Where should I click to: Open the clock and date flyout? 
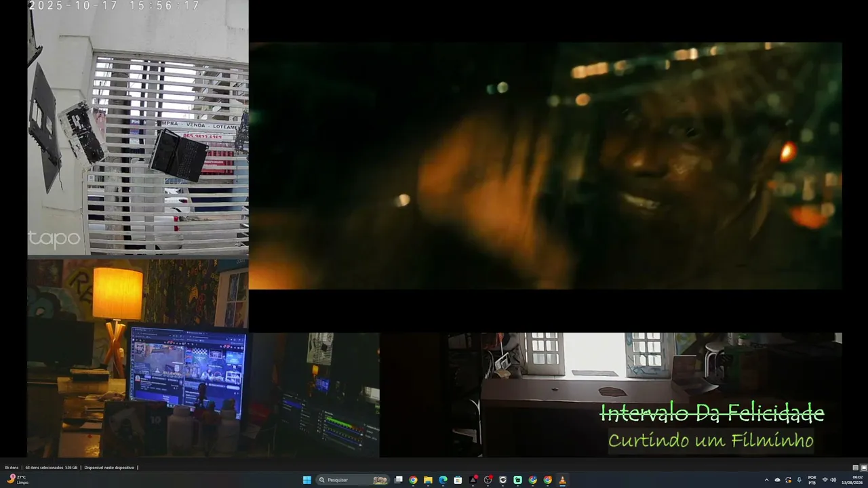[853, 480]
